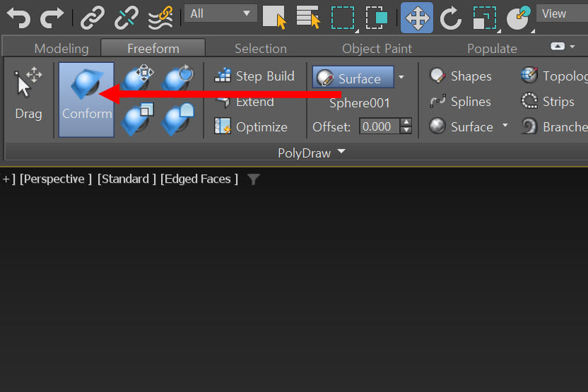Screen dimensions: 588x392
Task: Select the Rotate Conform brush icon
Action: [179, 78]
